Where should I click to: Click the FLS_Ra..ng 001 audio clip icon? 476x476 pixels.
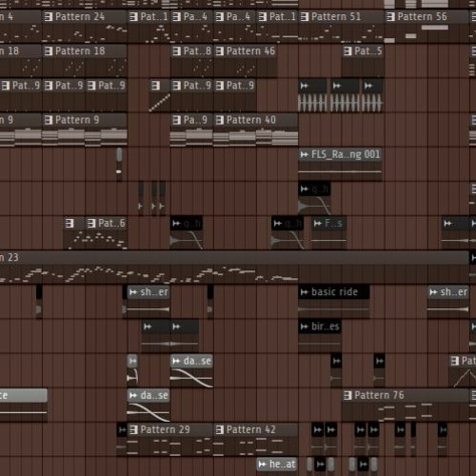(305, 154)
